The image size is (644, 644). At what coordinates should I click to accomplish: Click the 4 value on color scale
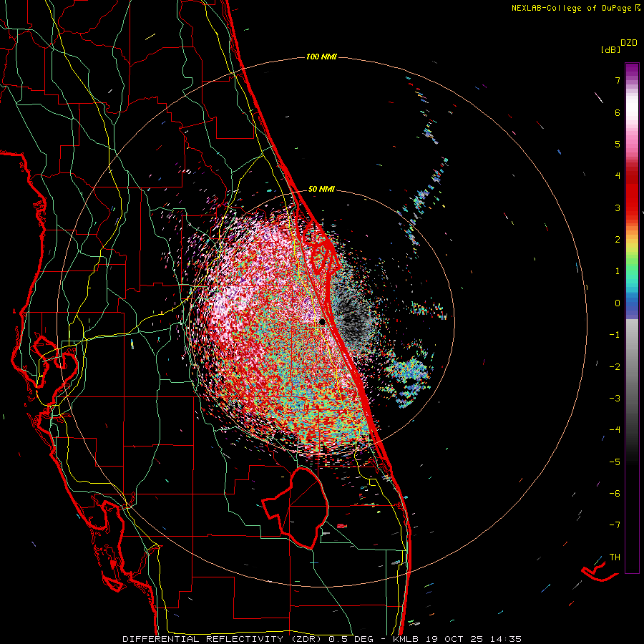tap(618, 176)
